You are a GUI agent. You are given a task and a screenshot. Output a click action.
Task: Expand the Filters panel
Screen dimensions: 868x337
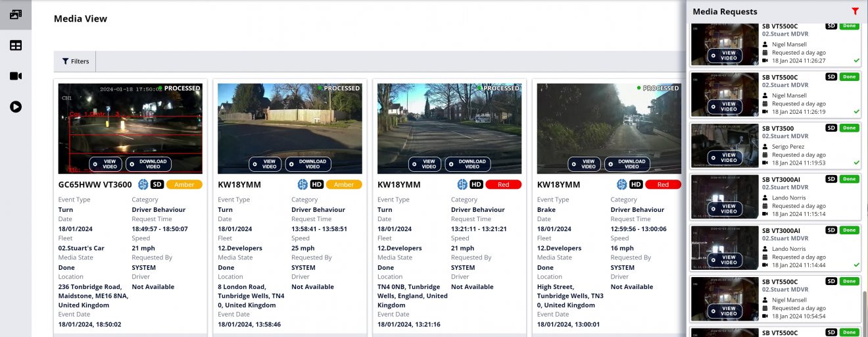(x=75, y=61)
